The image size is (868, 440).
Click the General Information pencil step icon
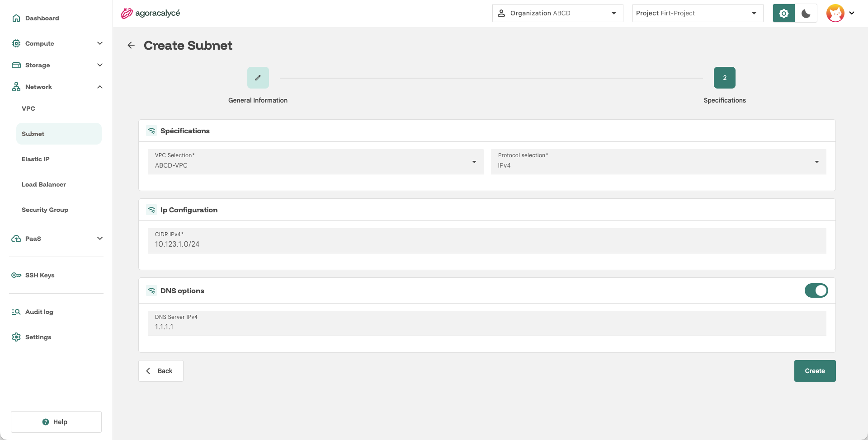click(x=258, y=78)
